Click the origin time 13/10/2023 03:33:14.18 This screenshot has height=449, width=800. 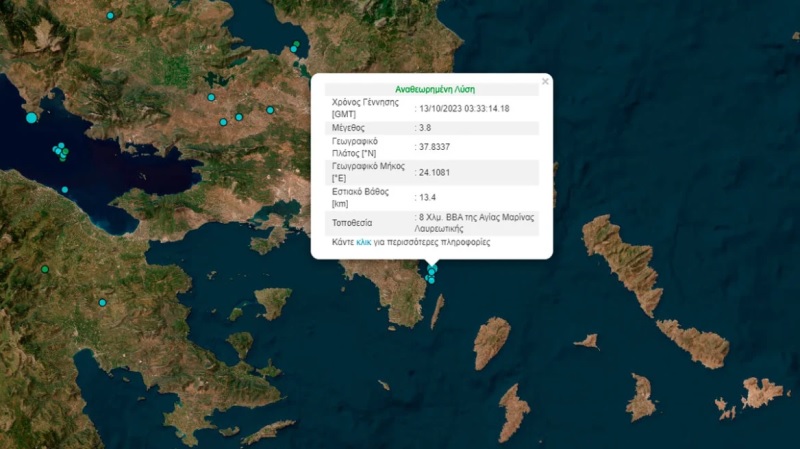coord(466,108)
